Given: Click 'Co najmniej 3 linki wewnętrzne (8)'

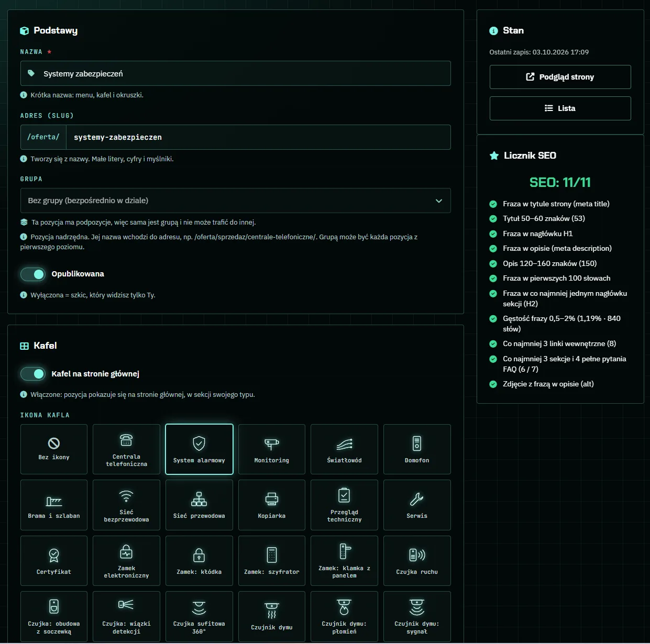Looking at the screenshot, I should pyautogui.click(x=559, y=344).
